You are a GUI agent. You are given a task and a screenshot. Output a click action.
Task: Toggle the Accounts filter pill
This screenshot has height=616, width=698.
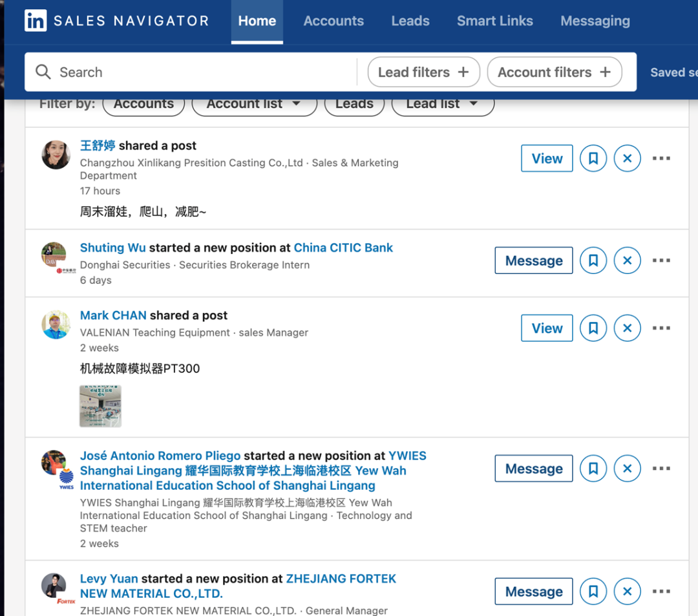[143, 104]
